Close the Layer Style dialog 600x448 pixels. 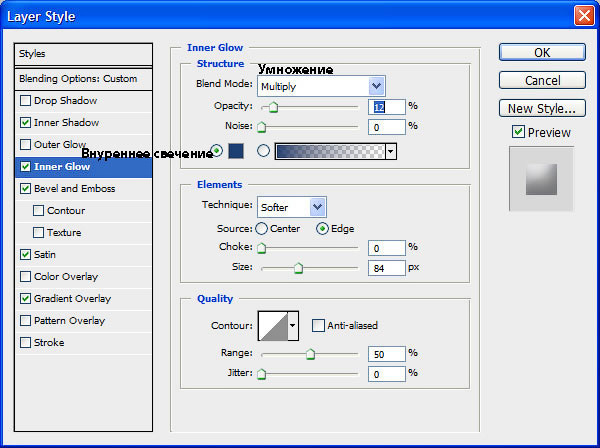click(584, 16)
